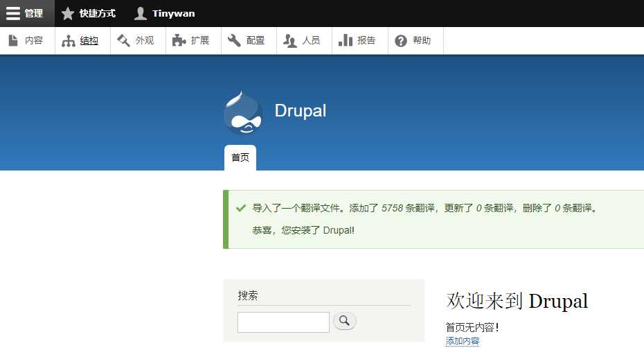644x348 pixels.
Task: Open the 外观 appearance page
Action: point(138,40)
